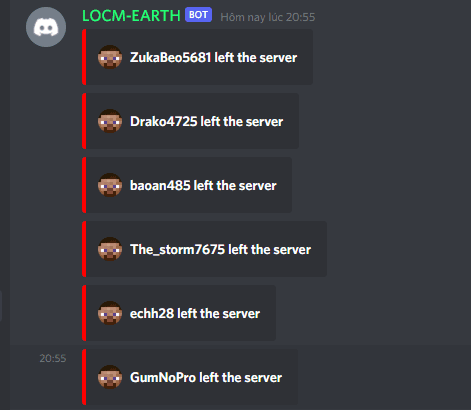Click the Minecraft head beside ZukaBeo5681

pos(110,57)
